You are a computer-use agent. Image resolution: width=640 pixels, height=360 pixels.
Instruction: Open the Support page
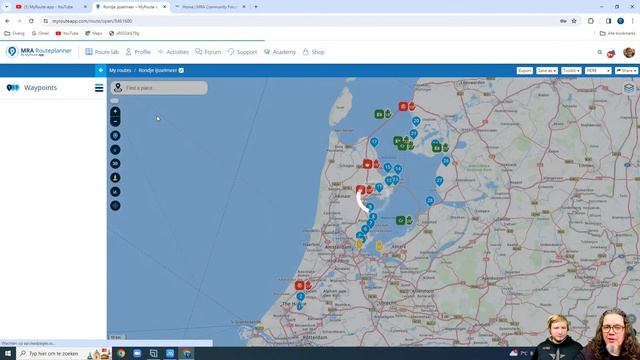pos(242,52)
